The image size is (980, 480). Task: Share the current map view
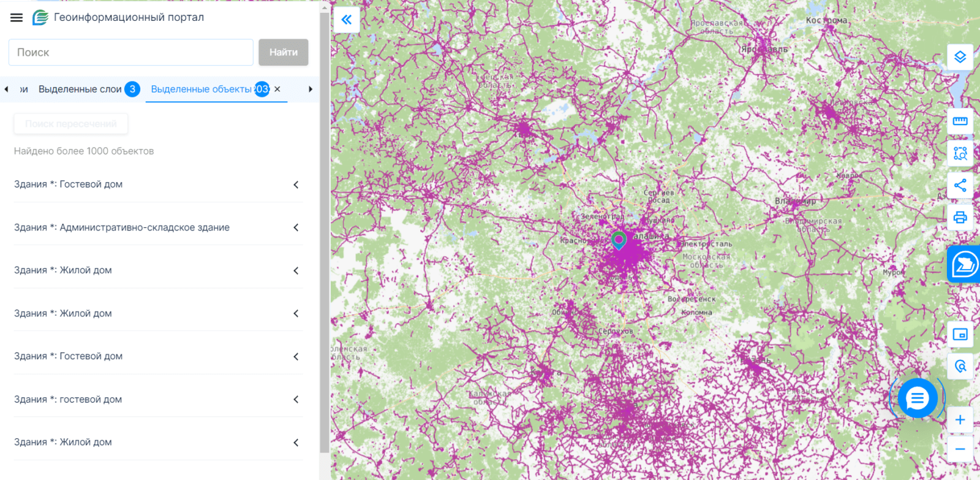click(960, 185)
